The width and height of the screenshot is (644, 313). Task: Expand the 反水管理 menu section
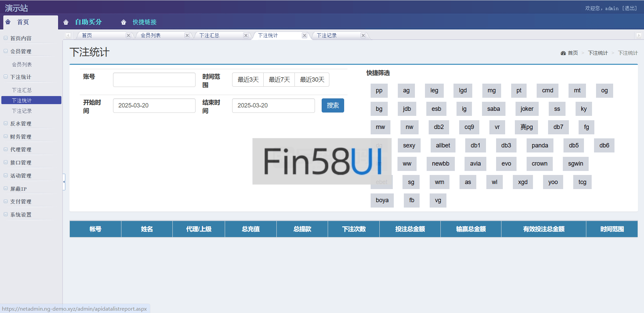pyautogui.click(x=21, y=124)
